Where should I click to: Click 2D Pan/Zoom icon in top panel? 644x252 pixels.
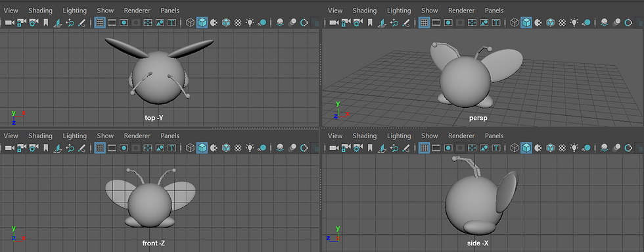pos(70,22)
